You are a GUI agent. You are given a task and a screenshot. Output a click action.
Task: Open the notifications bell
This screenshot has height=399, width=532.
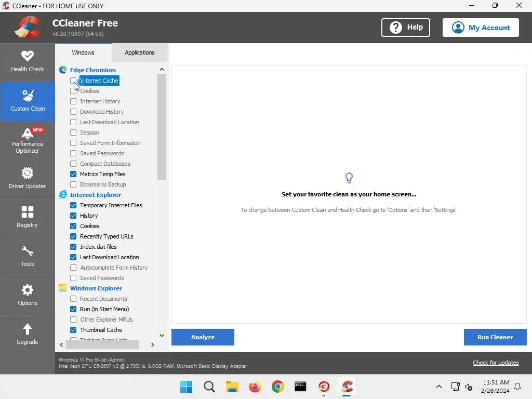[517, 387]
